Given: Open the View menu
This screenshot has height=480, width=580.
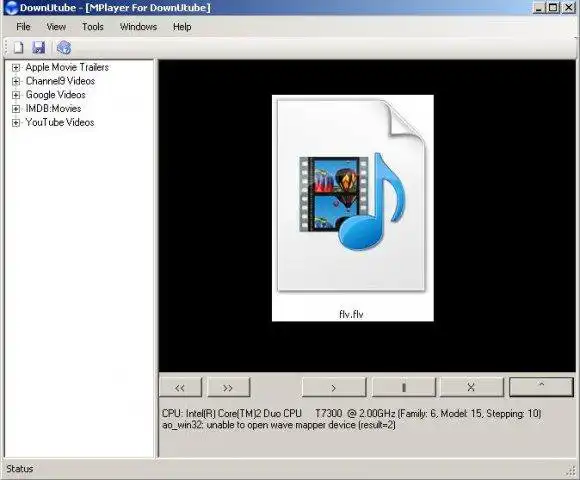Looking at the screenshot, I should (x=56, y=27).
